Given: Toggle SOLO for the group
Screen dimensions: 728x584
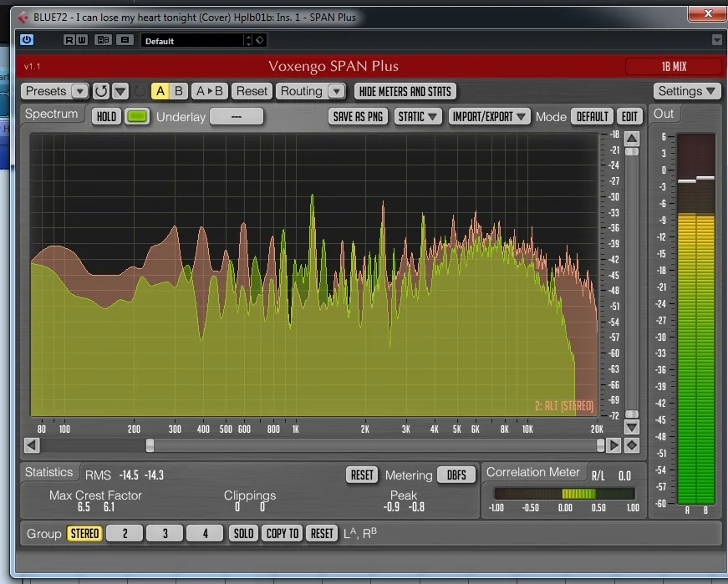Looking at the screenshot, I should pyautogui.click(x=244, y=533).
